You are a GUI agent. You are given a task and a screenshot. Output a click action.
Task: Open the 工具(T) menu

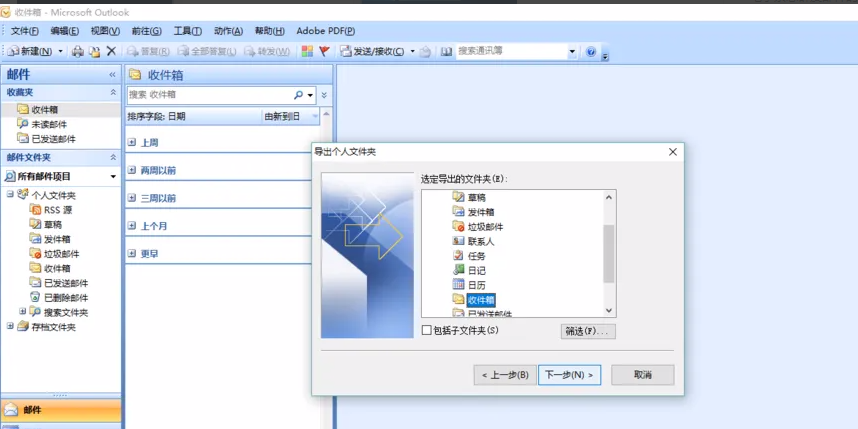pos(188,31)
